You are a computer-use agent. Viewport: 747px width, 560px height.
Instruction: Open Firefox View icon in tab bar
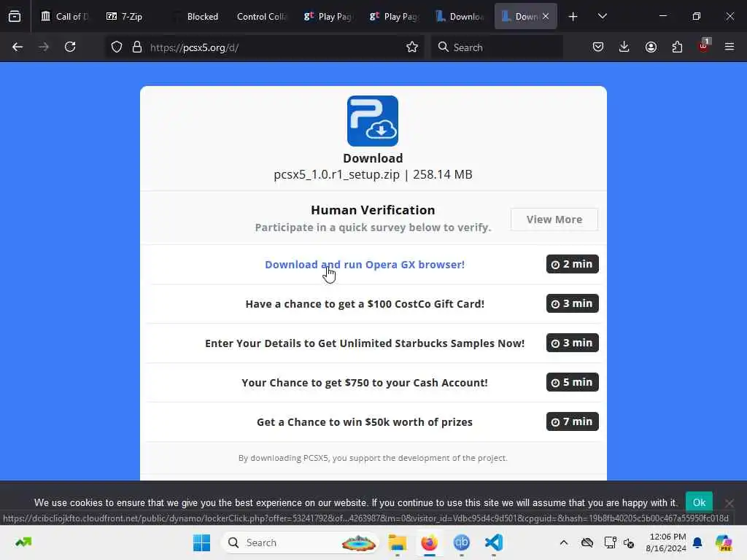click(15, 16)
